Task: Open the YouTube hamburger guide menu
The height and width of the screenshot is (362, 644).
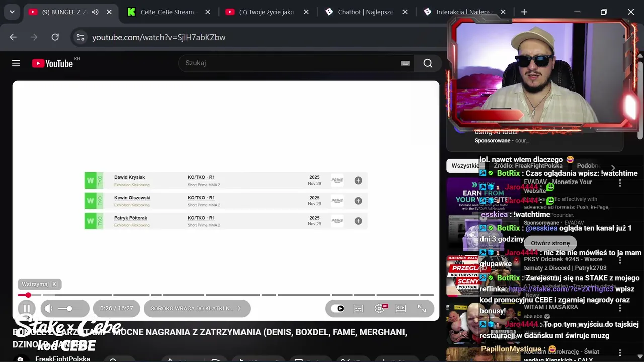Action: click(x=16, y=63)
